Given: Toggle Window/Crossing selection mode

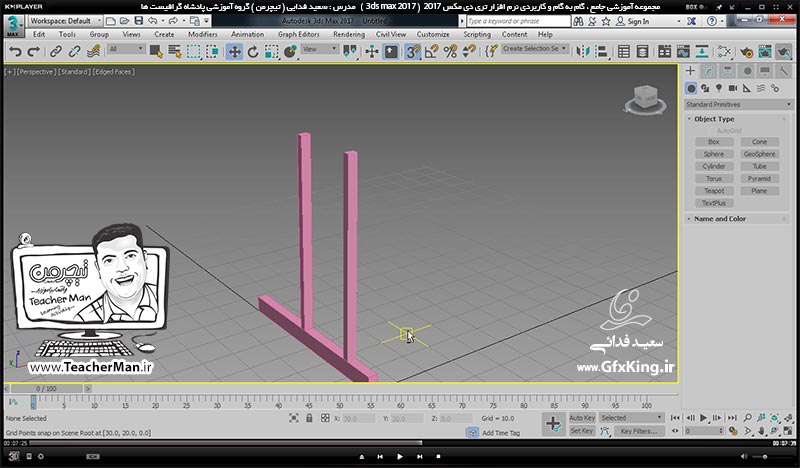Looking at the screenshot, I should click(212, 52).
